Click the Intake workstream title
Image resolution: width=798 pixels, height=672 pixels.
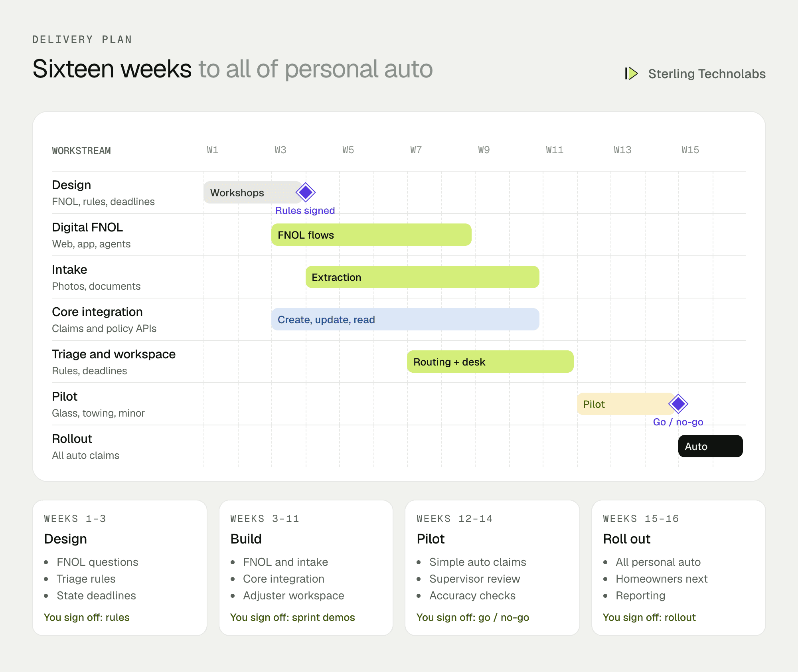(69, 270)
